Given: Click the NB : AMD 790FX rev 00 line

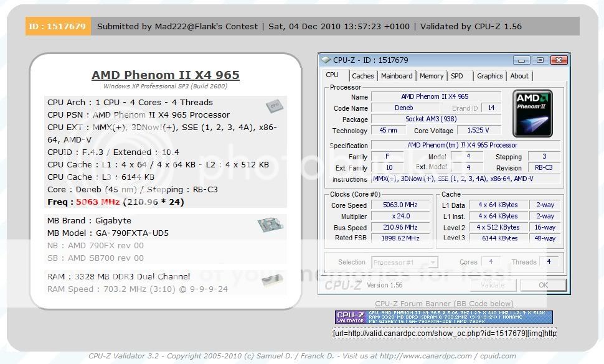Looking at the screenshot, I should click(x=95, y=246).
